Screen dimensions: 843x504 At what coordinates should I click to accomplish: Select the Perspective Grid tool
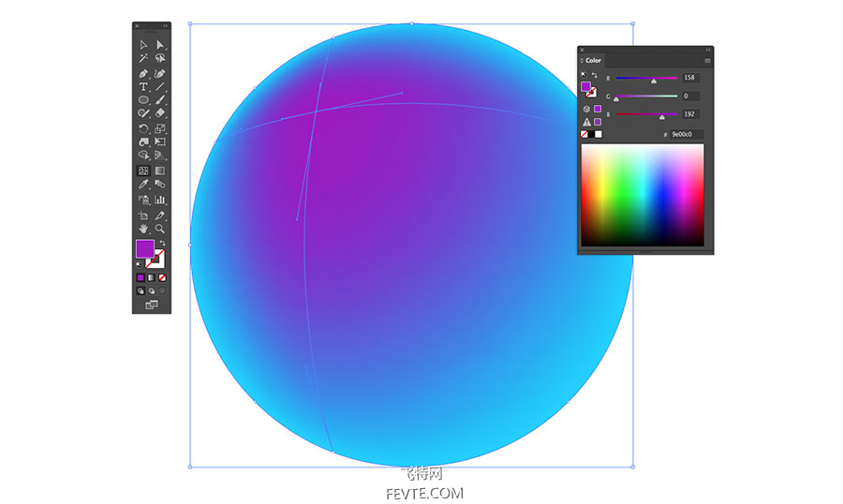[x=159, y=155]
